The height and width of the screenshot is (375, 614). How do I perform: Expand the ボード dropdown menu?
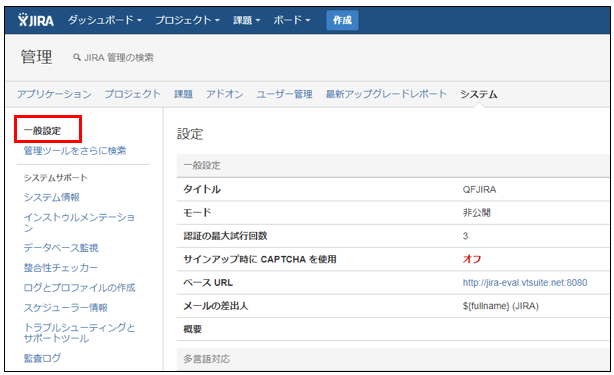(292, 20)
